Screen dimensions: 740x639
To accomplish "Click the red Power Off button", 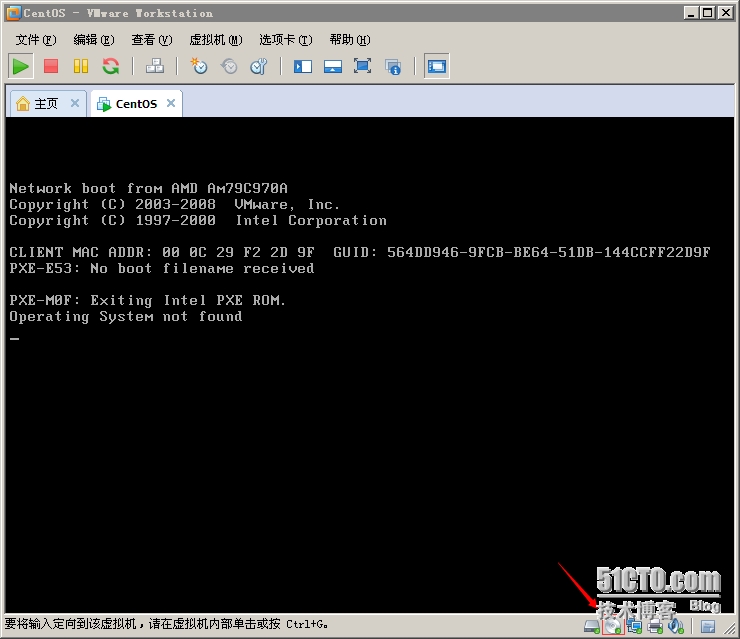I will 50,66.
